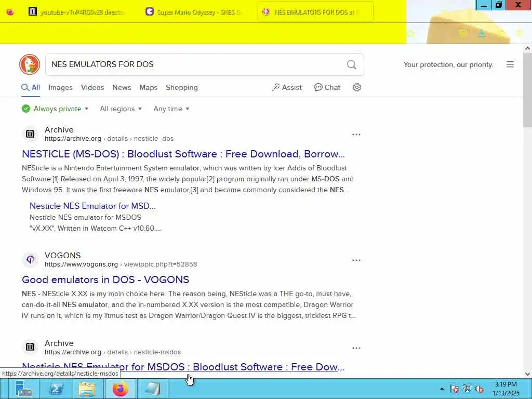Launch PowerShell from the taskbar
The height and width of the screenshot is (399, 532).
[x=56, y=389]
